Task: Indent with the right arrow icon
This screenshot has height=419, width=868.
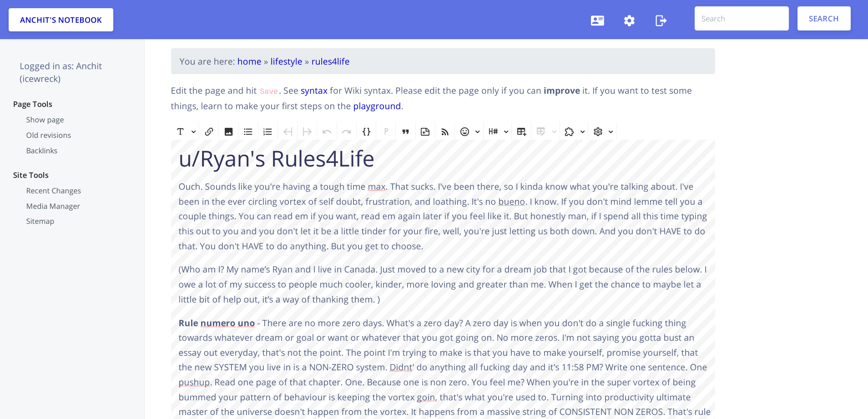Action: (307, 131)
